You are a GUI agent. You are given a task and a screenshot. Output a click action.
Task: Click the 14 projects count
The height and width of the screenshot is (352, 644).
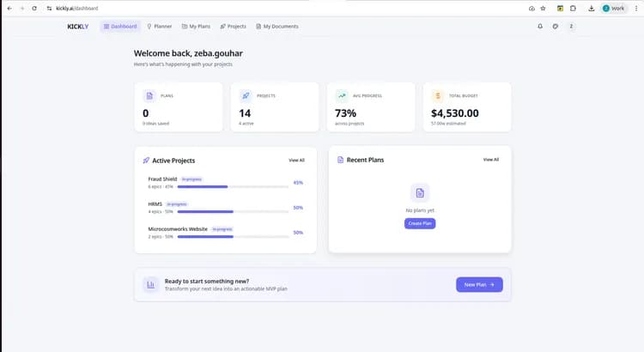(x=245, y=113)
